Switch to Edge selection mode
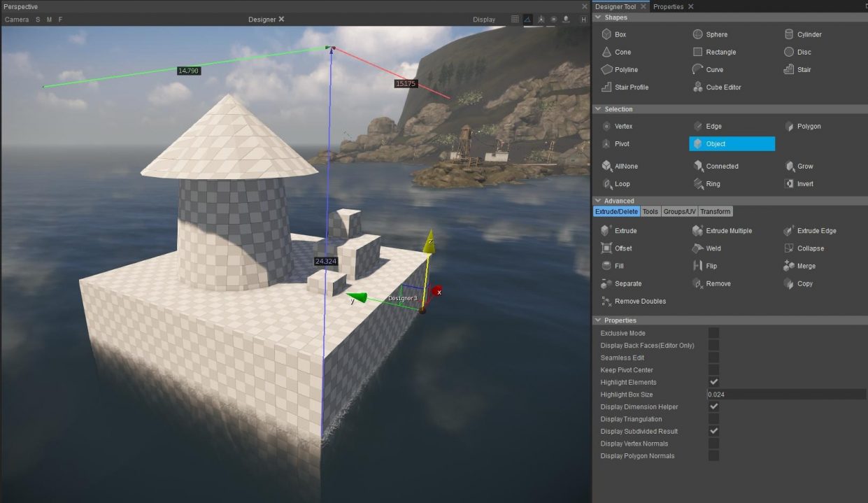 [x=707, y=126]
